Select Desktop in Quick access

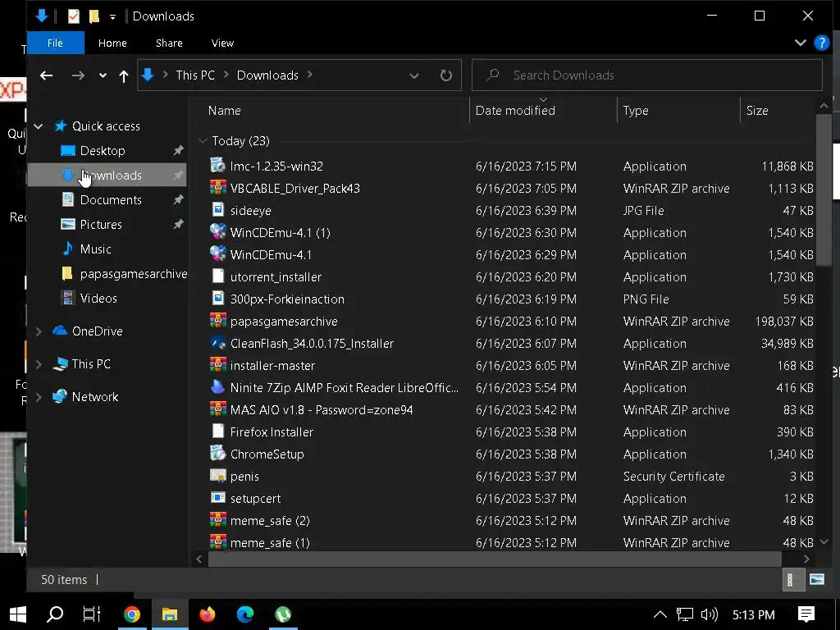103,151
